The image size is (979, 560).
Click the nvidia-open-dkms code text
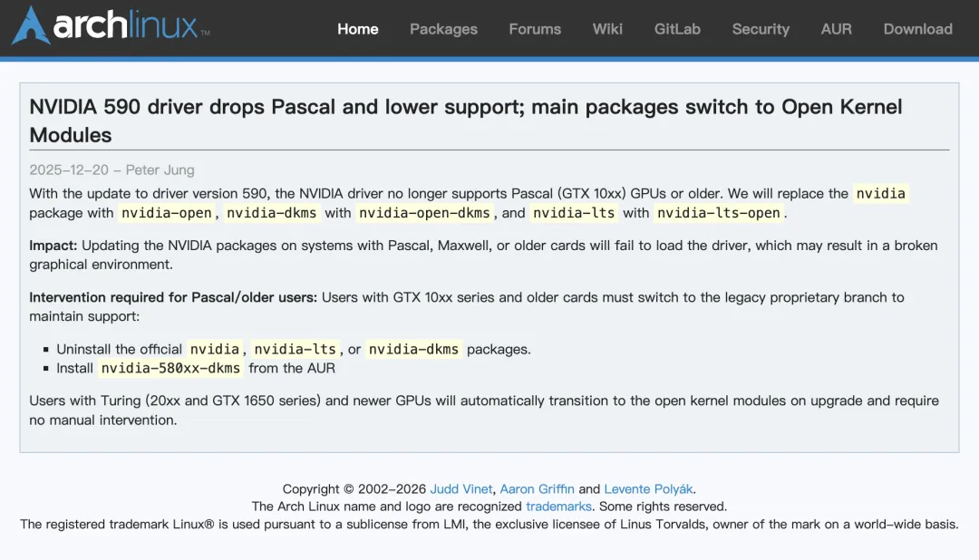pyautogui.click(x=424, y=213)
